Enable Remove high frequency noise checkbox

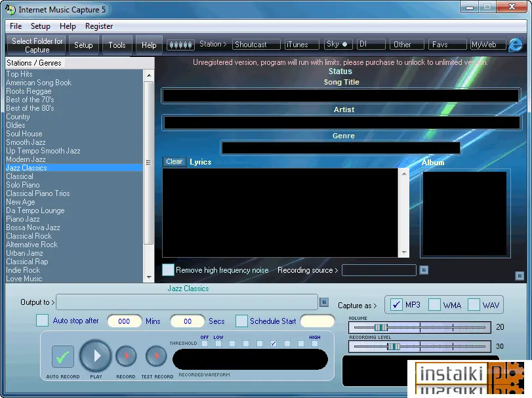tap(168, 270)
